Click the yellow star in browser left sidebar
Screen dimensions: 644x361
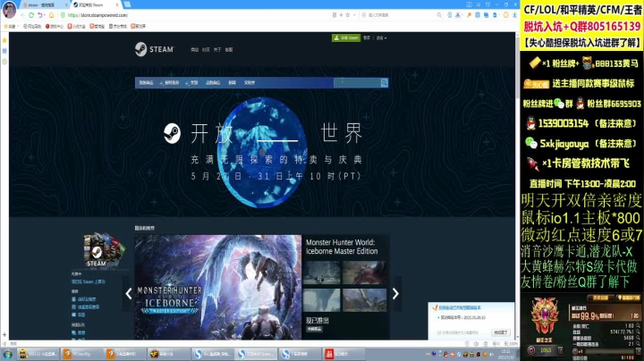point(4,40)
